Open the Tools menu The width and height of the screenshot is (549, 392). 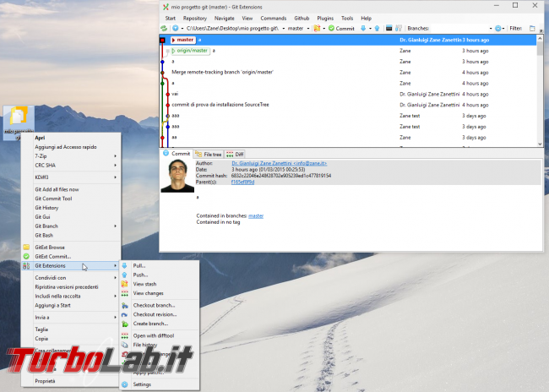click(x=347, y=19)
